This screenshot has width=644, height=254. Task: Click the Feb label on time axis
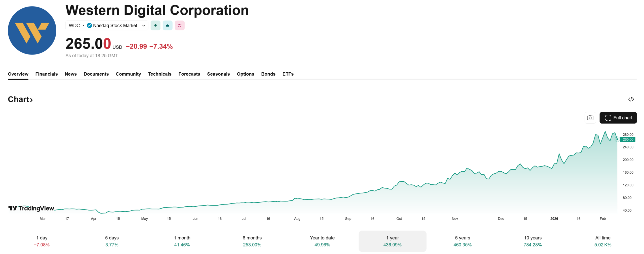602,219
